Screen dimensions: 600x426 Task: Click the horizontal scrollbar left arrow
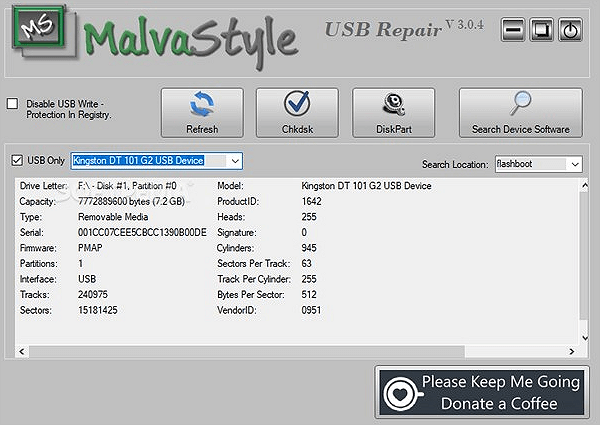(22, 351)
